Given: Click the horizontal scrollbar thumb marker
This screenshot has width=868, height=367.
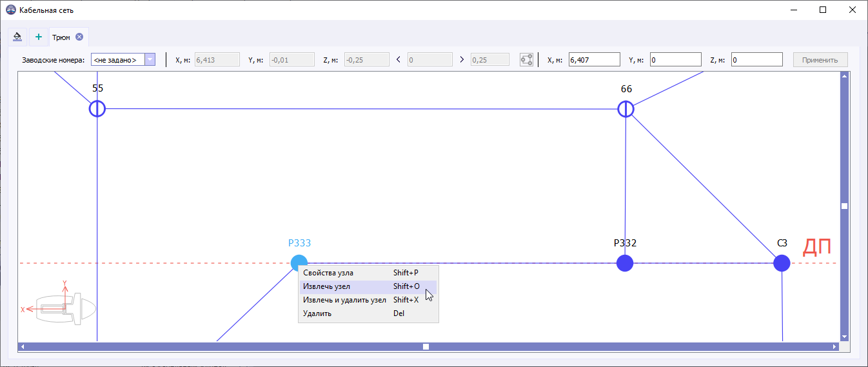Looking at the screenshot, I should 426,346.
